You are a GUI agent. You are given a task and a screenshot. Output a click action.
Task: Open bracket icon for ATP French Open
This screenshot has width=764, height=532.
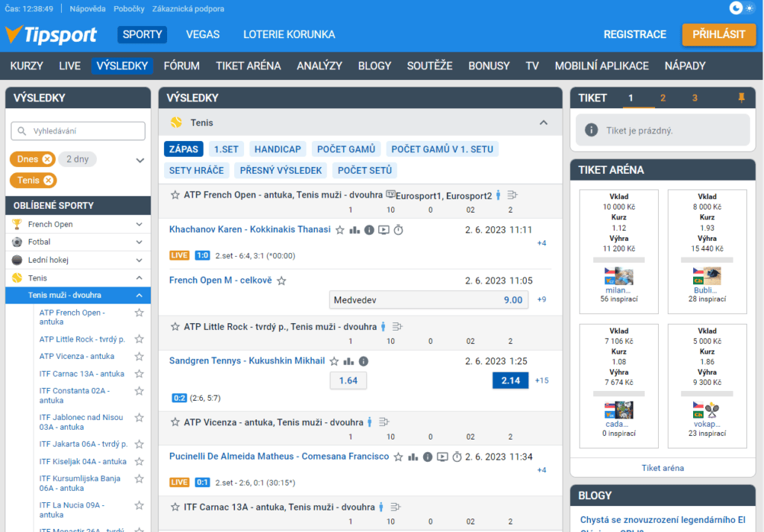[512, 195]
